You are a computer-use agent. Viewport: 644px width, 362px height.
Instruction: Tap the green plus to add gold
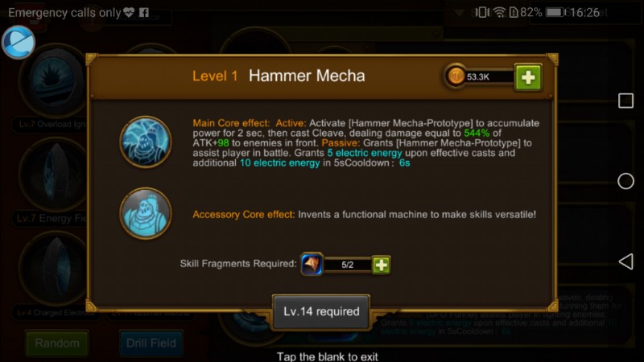[528, 76]
